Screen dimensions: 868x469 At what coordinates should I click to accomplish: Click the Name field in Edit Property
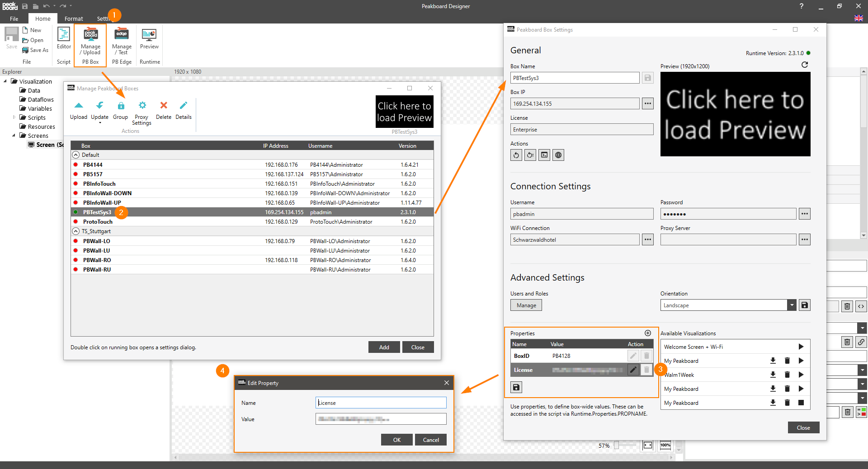click(381, 403)
